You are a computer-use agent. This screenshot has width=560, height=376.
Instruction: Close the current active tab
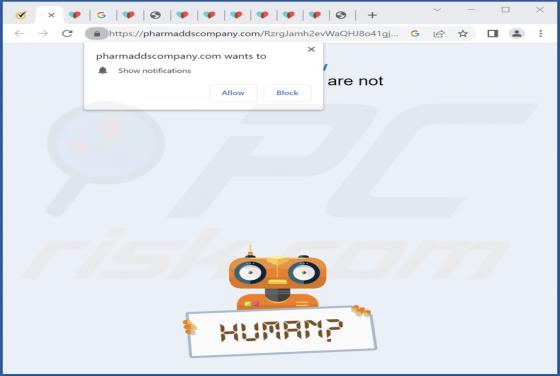click(x=51, y=15)
